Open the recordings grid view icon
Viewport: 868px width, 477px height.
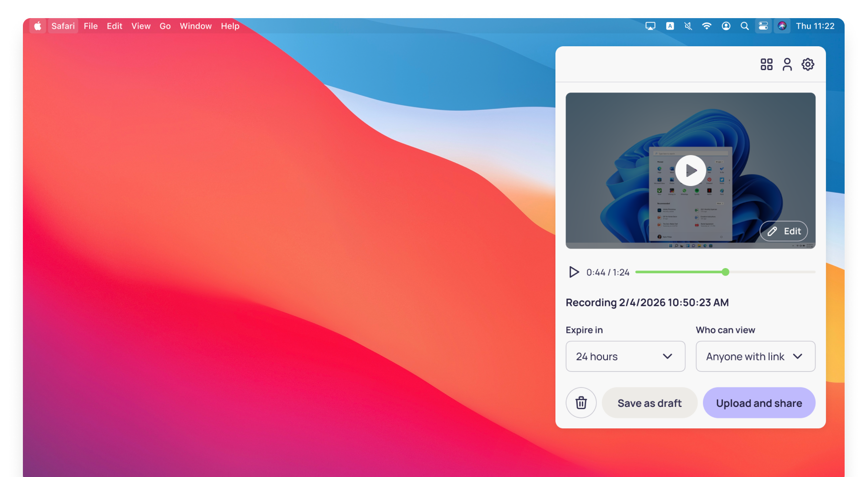[x=766, y=64]
